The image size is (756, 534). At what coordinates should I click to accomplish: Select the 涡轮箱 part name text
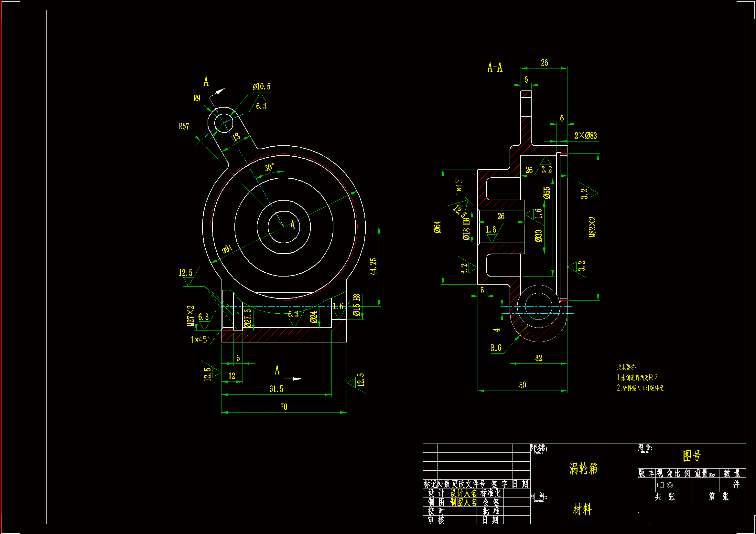pyautogui.click(x=583, y=468)
